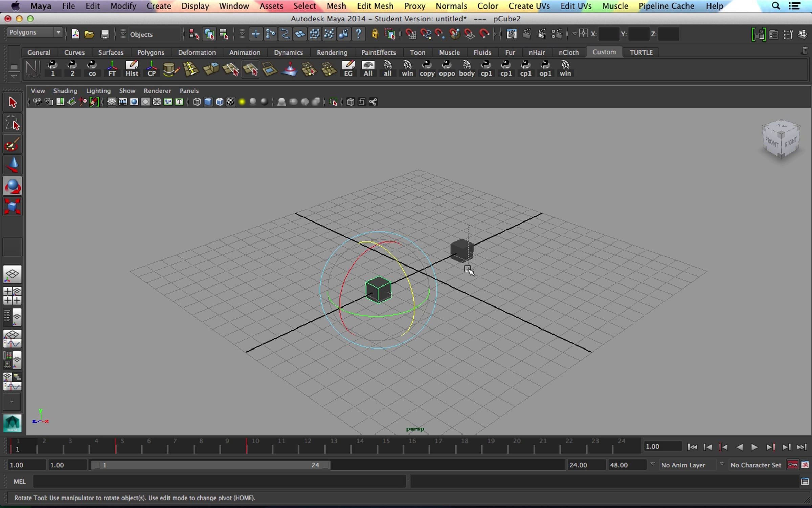Open the viewport Shading menu
The height and width of the screenshot is (508, 812).
click(65, 91)
